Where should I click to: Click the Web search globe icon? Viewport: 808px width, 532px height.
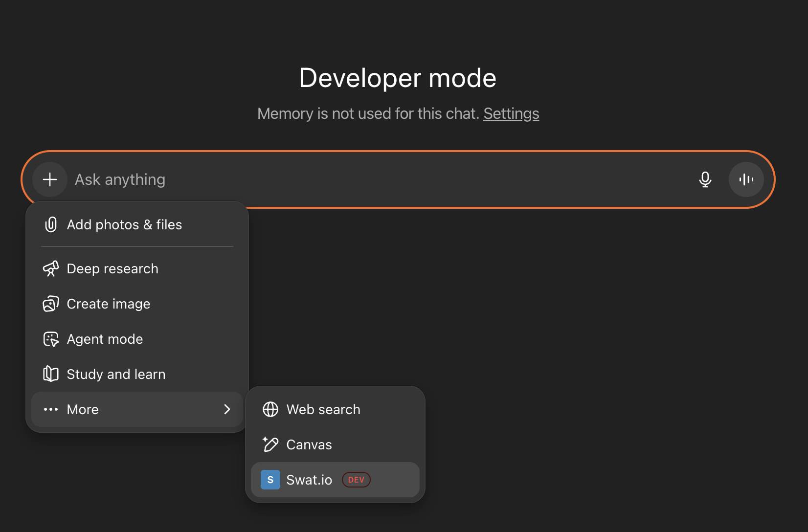270,409
